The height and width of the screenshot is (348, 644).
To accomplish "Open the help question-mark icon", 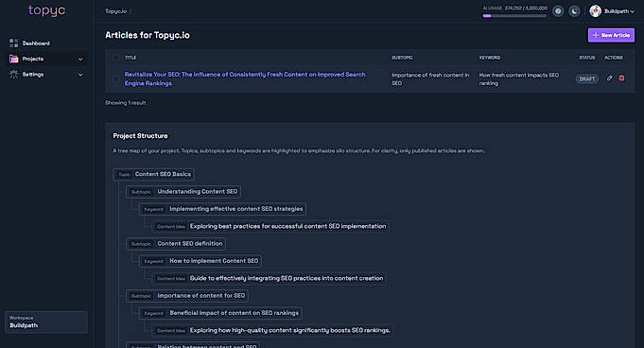I will tap(558, 11).
